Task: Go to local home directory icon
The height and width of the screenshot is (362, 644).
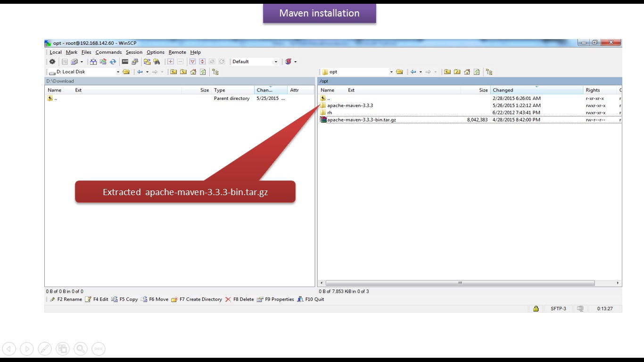Action: coord(193,72)
